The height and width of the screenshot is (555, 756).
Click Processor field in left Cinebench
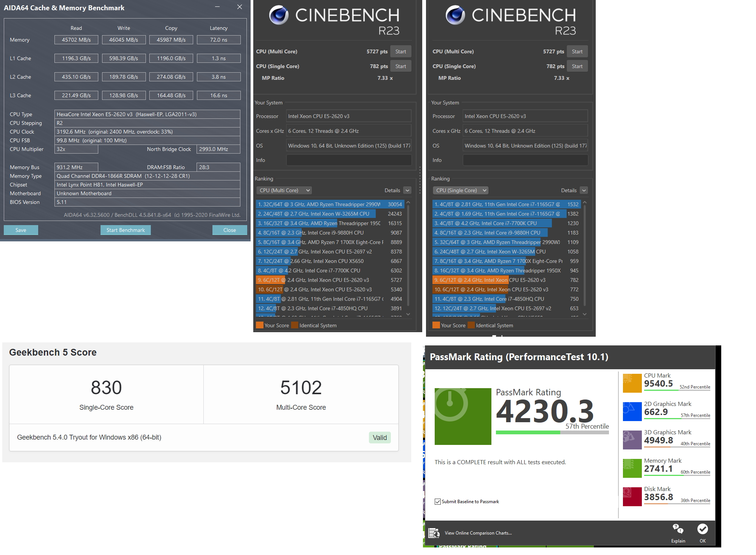349,116
